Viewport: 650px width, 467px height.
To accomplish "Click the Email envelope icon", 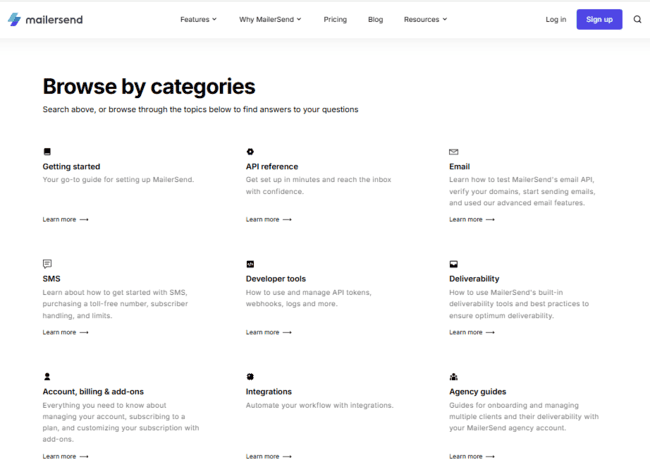I will [454, 152].
